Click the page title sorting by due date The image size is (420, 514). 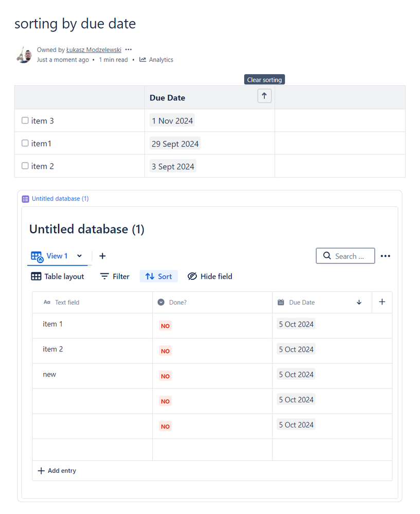pos(75,24)
